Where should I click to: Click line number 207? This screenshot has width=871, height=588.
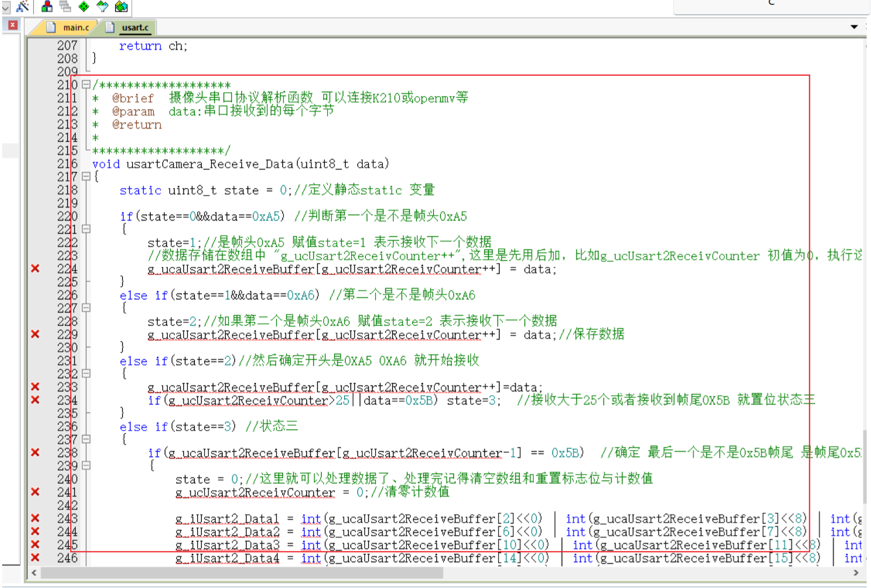coord(68,46)
